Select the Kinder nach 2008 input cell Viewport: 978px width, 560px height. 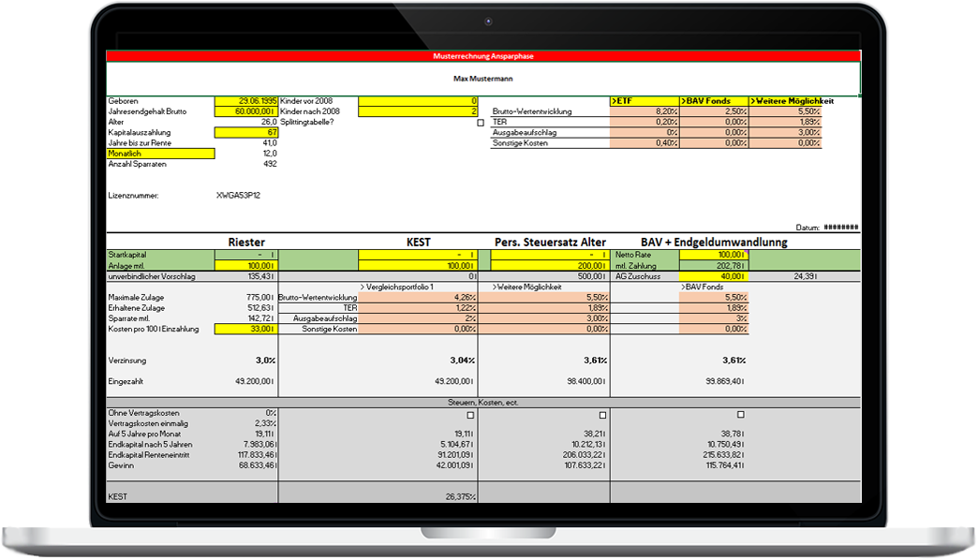point(419,111)
